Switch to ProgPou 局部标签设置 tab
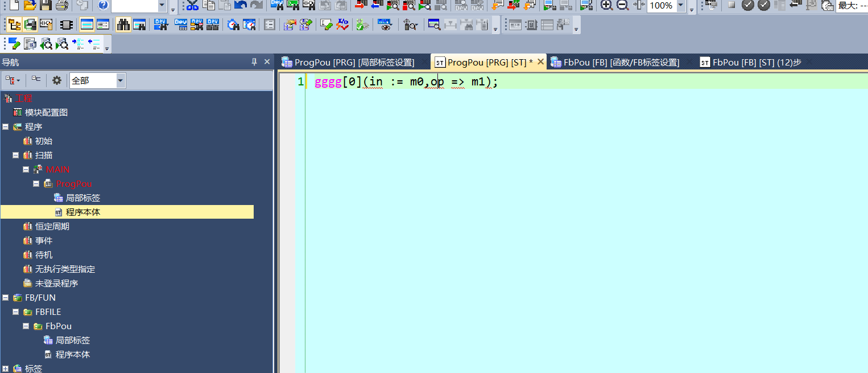This screenshot has width=868, height=373. click(354, 63)
